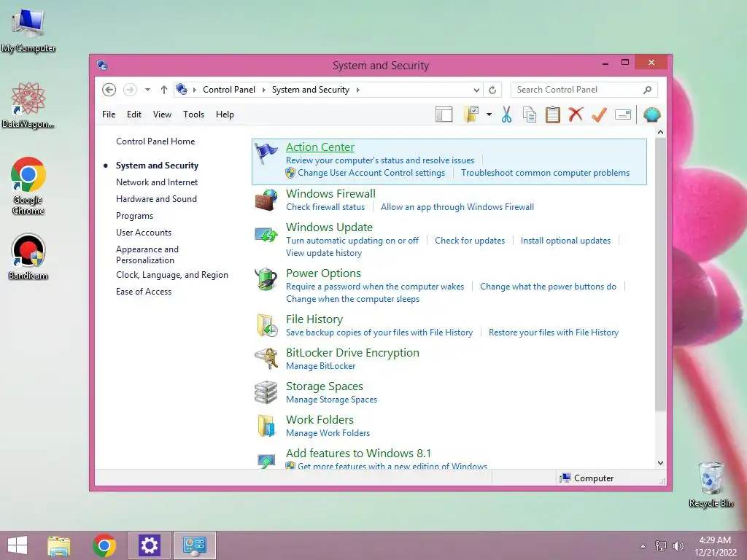Click the search magnifier icon
This screenshot has height=560, width=747.
647,90
